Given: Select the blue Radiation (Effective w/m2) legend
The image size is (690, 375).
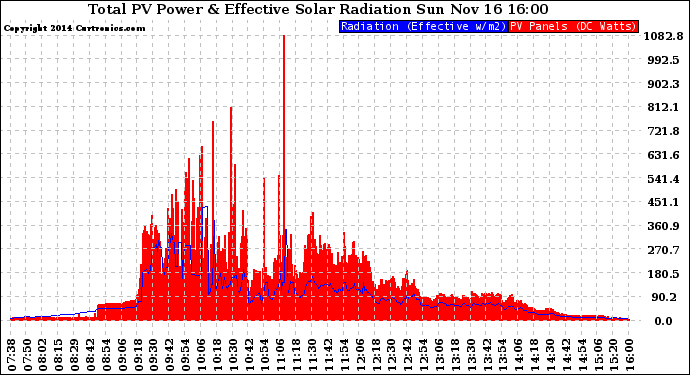Looking at the screenshot, I should point(423,26).
